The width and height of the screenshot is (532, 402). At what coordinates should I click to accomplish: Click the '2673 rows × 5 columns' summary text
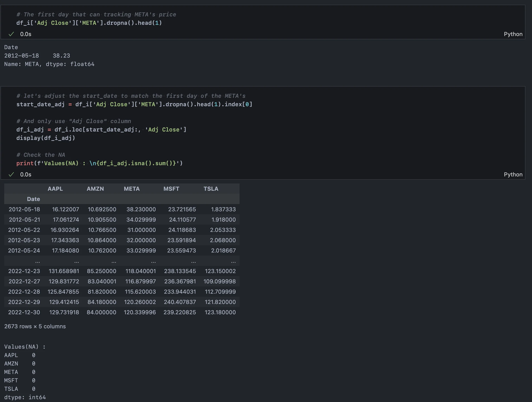point(35,326)
